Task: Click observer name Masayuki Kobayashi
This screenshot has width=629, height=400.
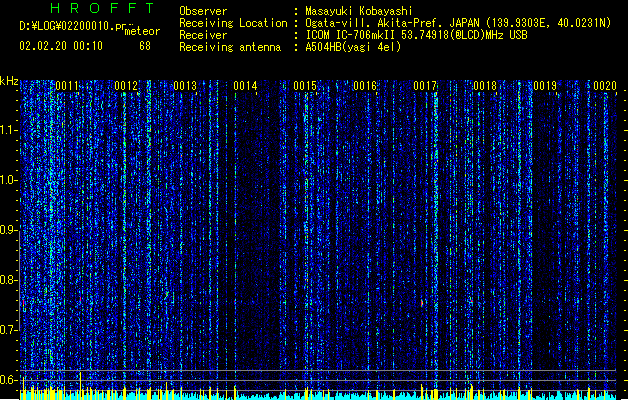Action: coord(359,11)
